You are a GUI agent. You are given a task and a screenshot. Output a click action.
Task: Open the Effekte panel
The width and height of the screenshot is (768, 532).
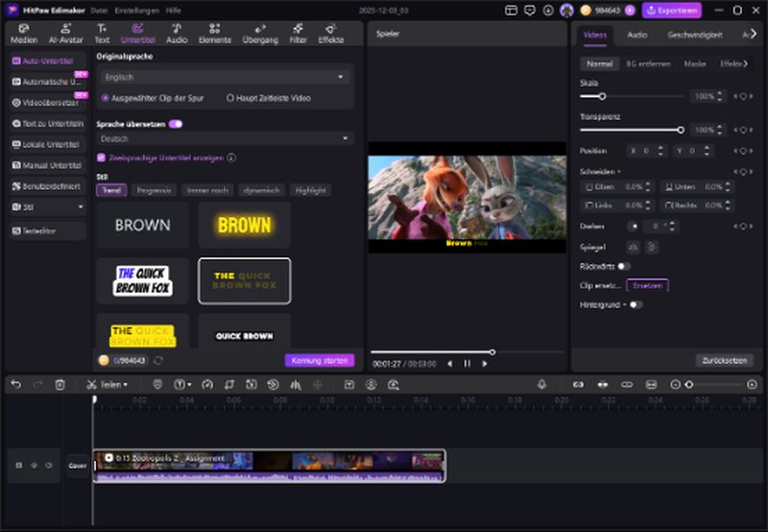click(x=330, y=34)
